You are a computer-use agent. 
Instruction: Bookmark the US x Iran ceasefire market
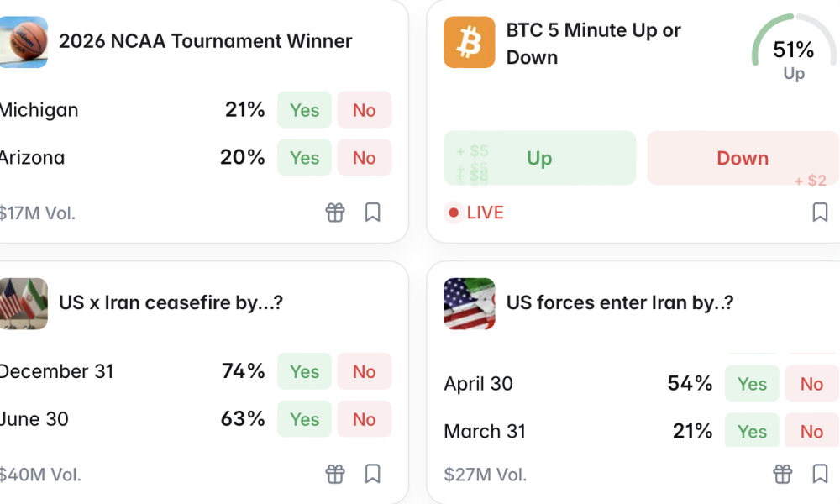[372, 474]
